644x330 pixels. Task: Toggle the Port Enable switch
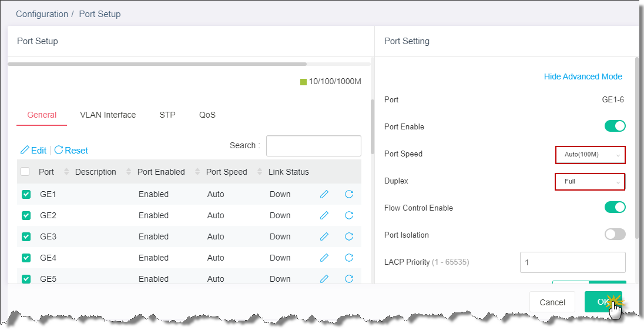[615, 126]
